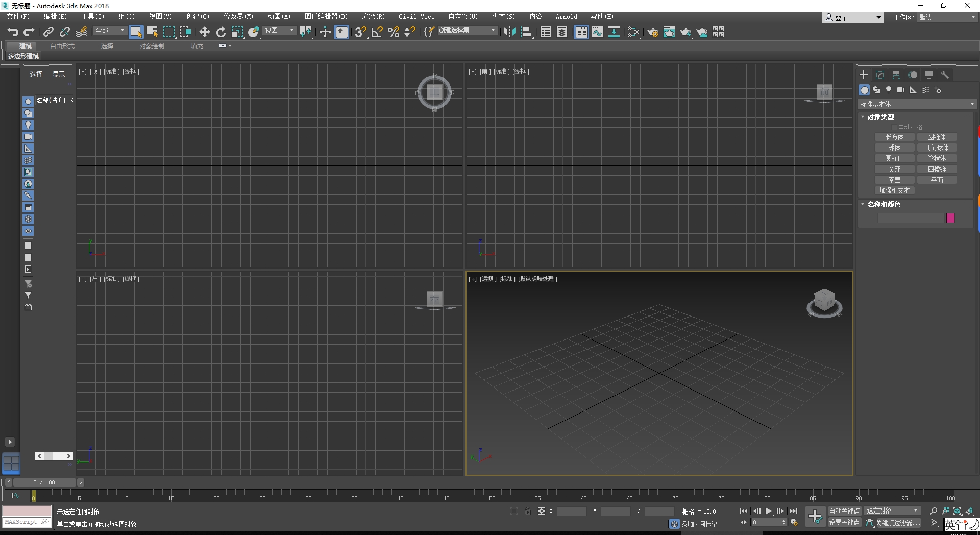Activate the Select and Rotate tool
This screenshot has height=535, width=980.
[220, 32]
